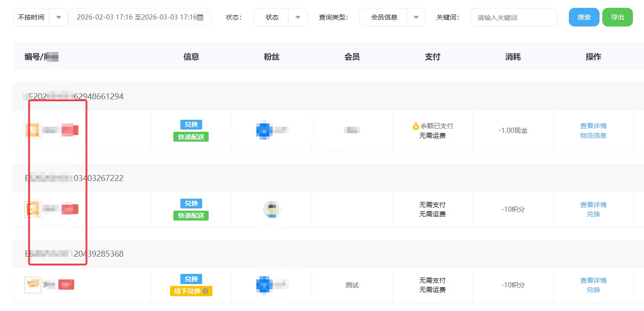
Task: Click the green 快递配送 badge in the second row
Action: pos(191,215)
